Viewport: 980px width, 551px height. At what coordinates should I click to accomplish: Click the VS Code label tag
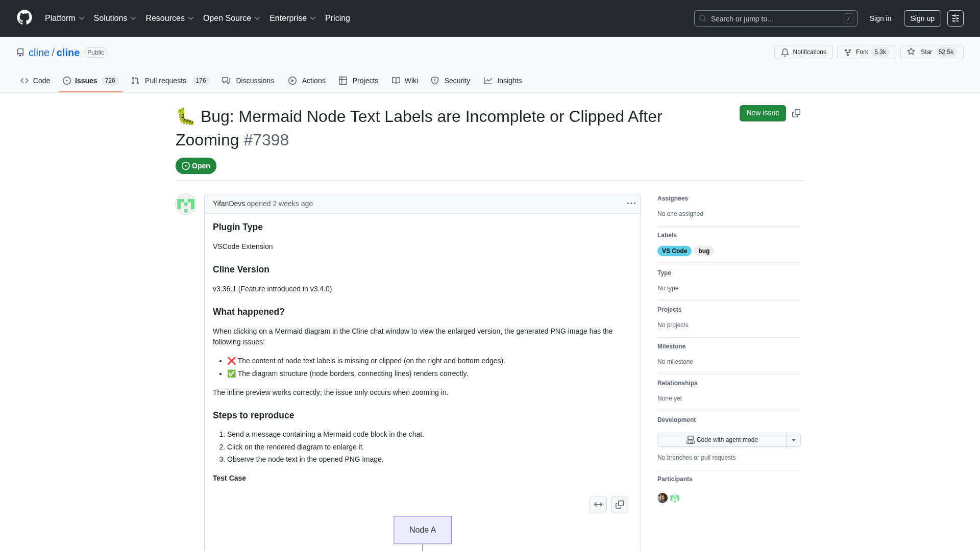pos(674,251)
